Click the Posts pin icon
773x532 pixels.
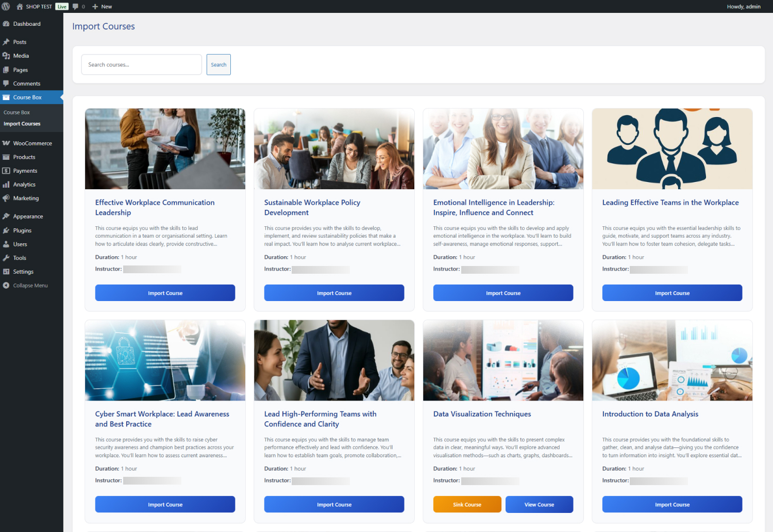tap(6, 42)
